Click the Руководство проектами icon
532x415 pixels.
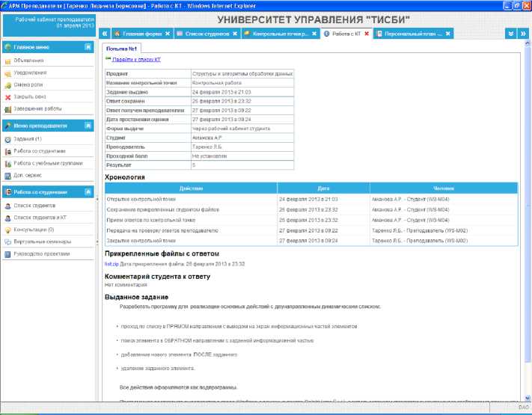7,254
